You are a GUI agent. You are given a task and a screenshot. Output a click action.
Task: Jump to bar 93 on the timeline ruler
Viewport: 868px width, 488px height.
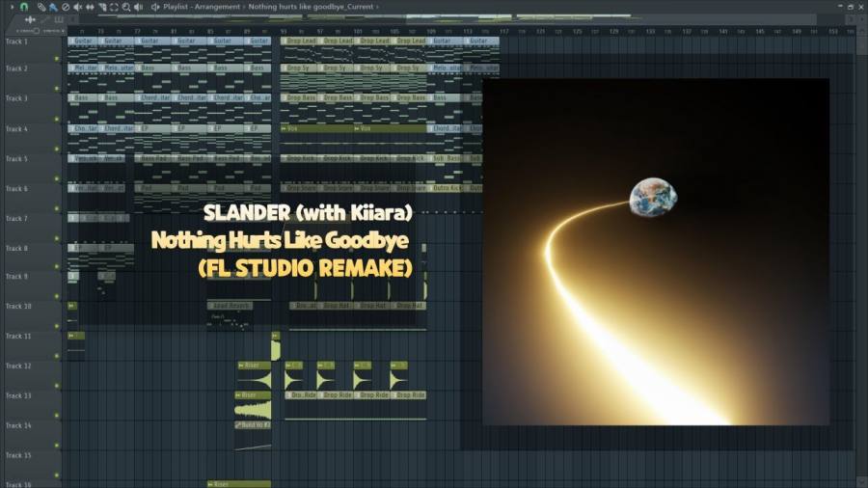284,32
